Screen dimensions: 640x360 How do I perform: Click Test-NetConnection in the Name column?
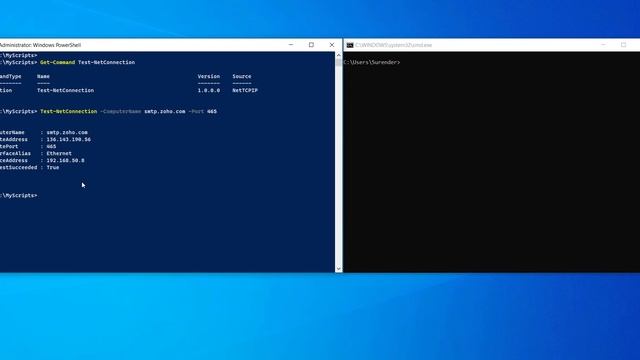pos(65,91)
